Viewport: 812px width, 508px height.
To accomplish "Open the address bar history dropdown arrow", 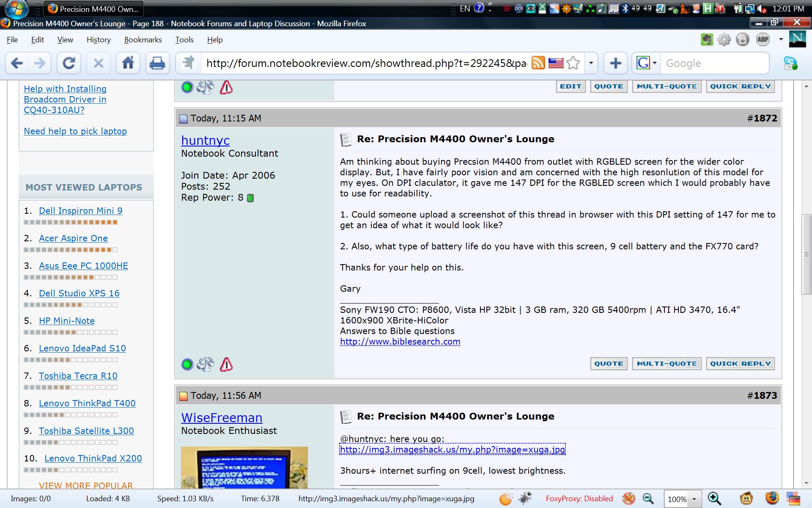I will click(591, 63).
